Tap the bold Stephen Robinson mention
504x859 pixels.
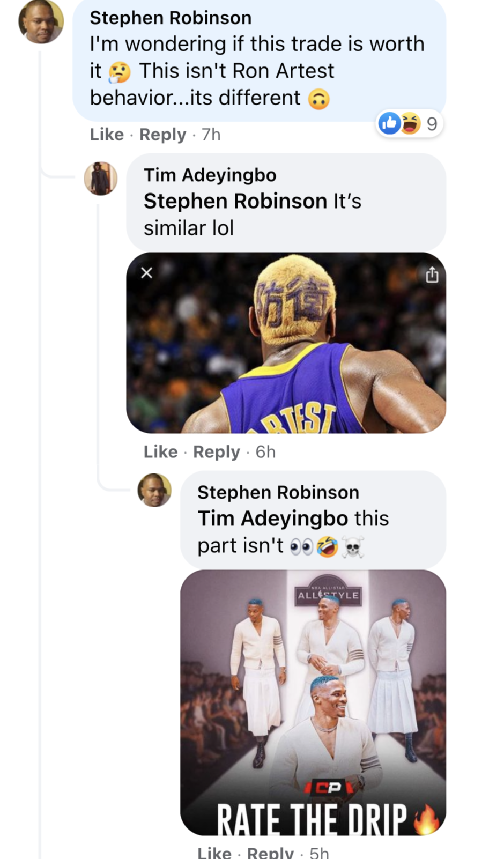coord(235,201)
